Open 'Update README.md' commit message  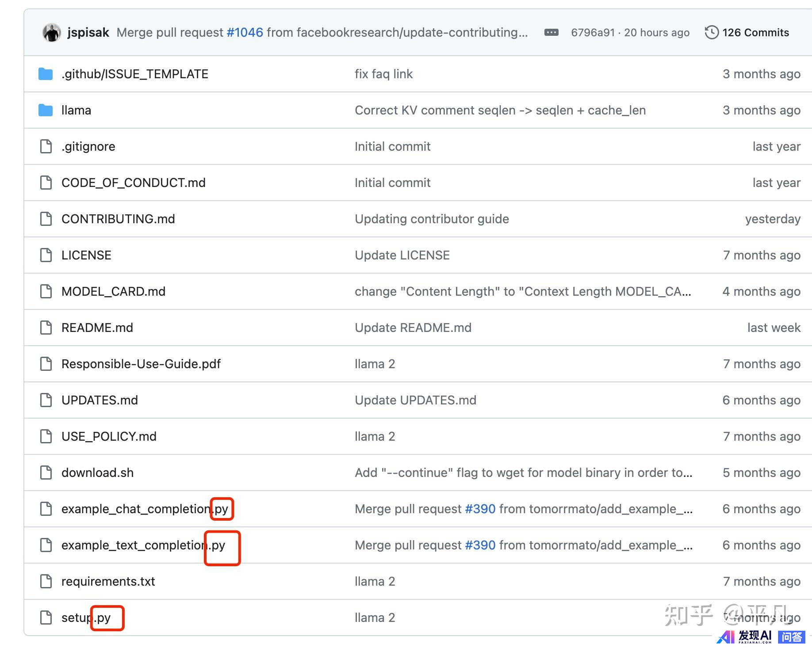(x=413, y=328)
